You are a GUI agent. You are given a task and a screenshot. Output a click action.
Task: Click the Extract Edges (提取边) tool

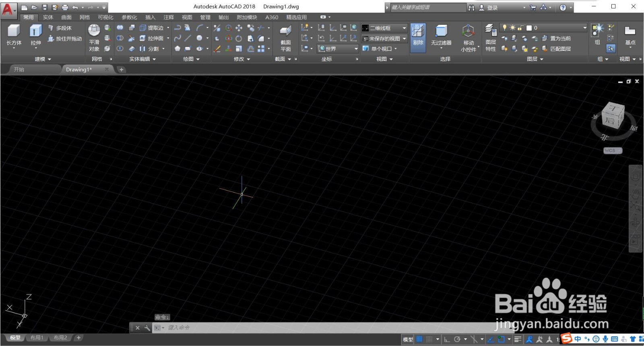[152, 28]
